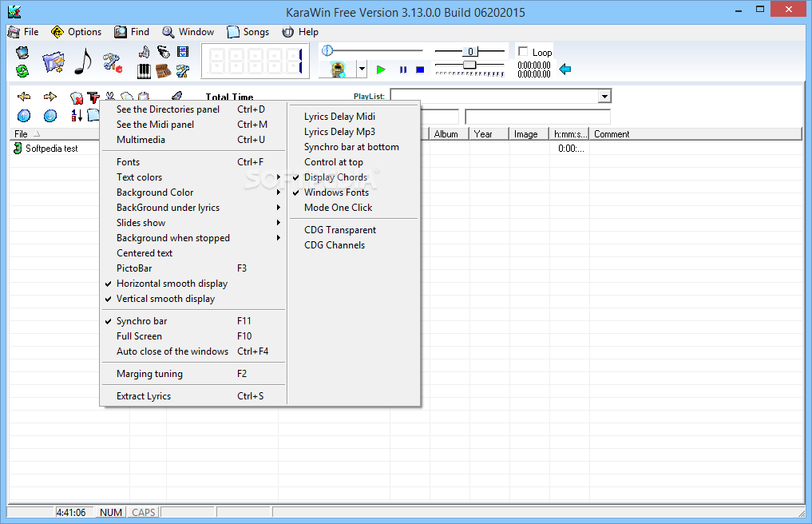Select the Softpedia test file row

[x=52, y=149]
